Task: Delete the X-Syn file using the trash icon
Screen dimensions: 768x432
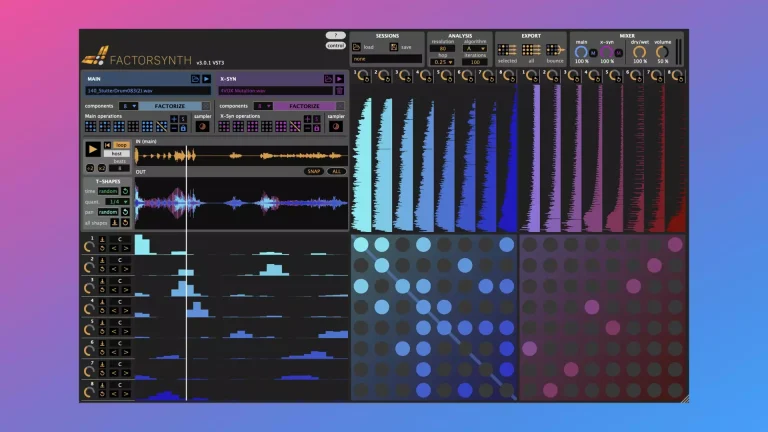Action: tap(339, 90)
